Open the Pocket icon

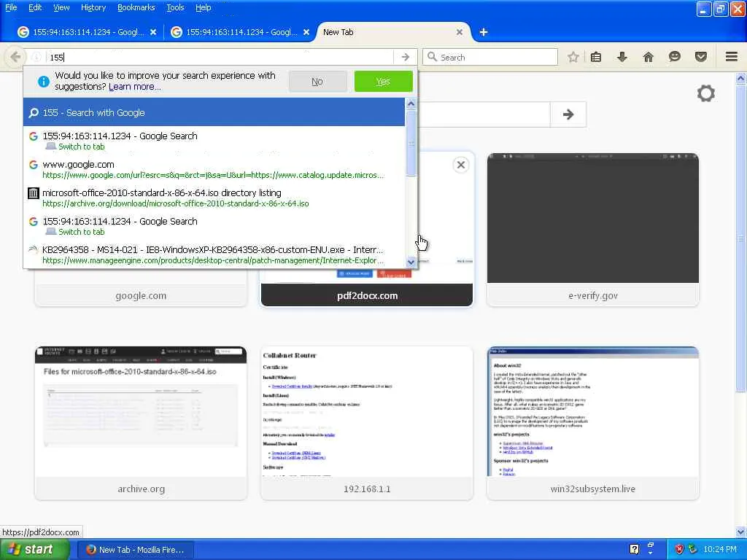click(700, 57)
